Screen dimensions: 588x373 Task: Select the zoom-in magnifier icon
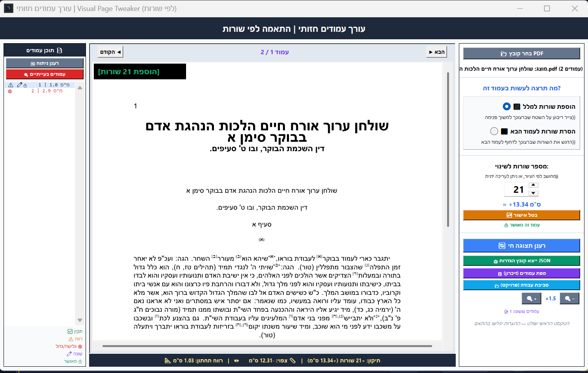pos(531,298)
